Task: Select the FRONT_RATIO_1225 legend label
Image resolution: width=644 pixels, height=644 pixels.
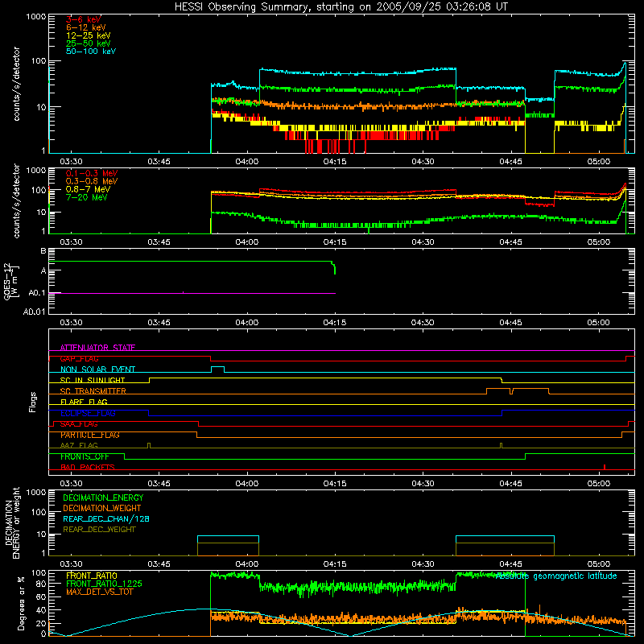Action: pyautogui.click(x=104, y=584)
